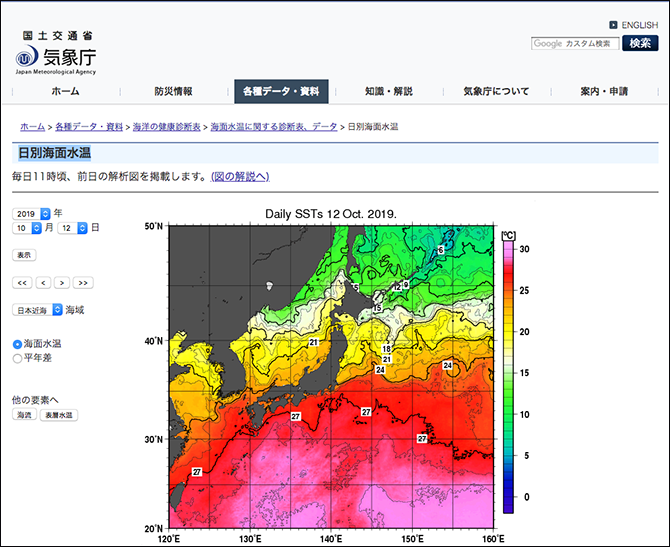Open the 気象庁について navigation tab
This screenshot has width=670, height=547.
[x=497, y=91]
